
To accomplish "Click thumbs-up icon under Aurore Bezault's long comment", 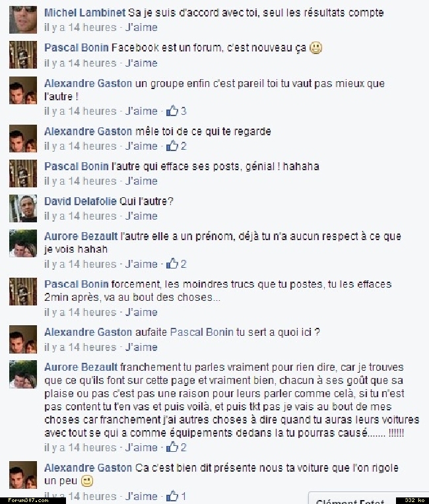I will coord(172,447).
